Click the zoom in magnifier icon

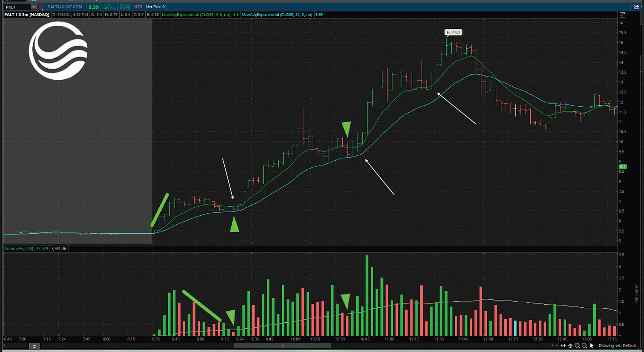577,345
